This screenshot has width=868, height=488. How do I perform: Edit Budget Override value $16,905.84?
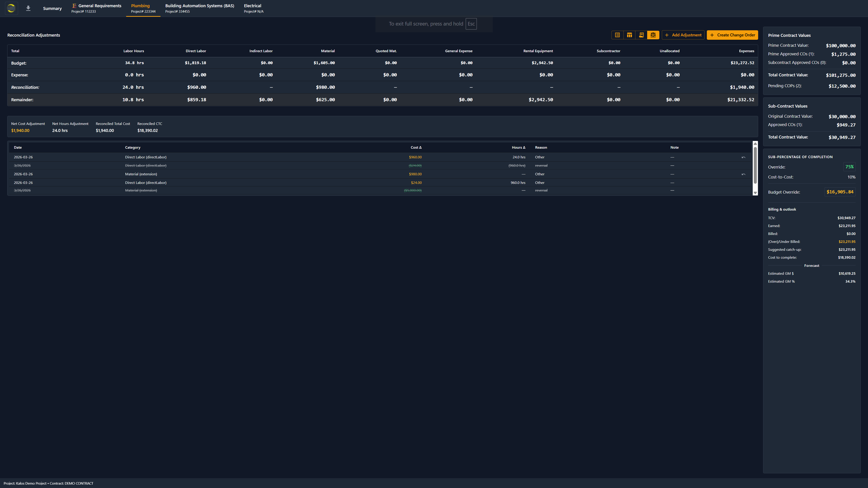(840, 192)
